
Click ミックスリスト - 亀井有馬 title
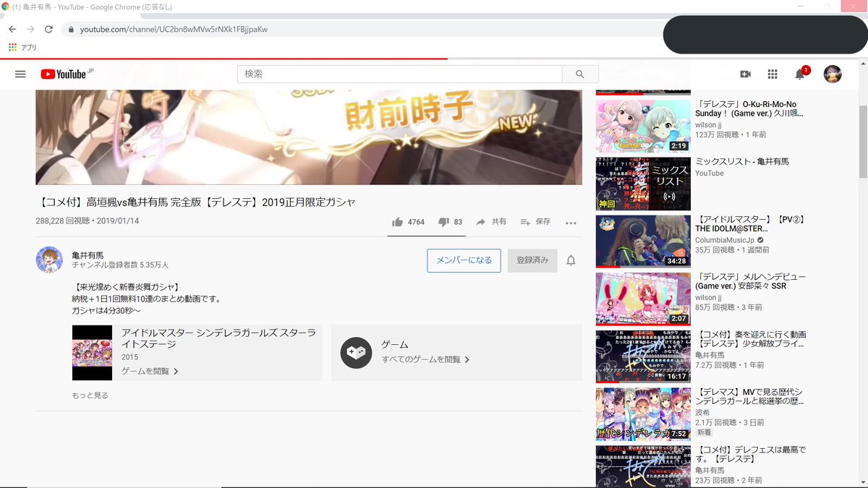[x=742, y=161]
